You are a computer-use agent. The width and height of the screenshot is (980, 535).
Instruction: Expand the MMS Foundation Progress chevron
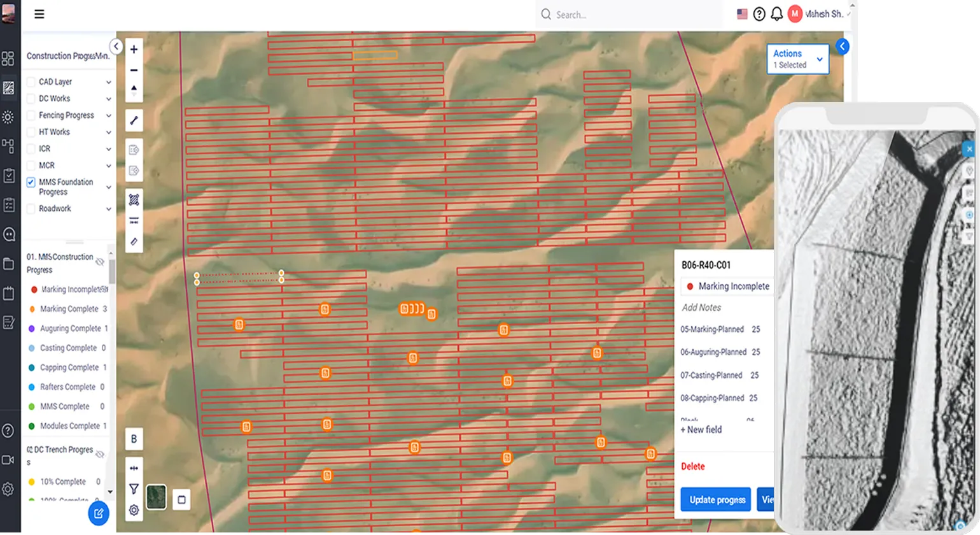click(x=108, y=187)
